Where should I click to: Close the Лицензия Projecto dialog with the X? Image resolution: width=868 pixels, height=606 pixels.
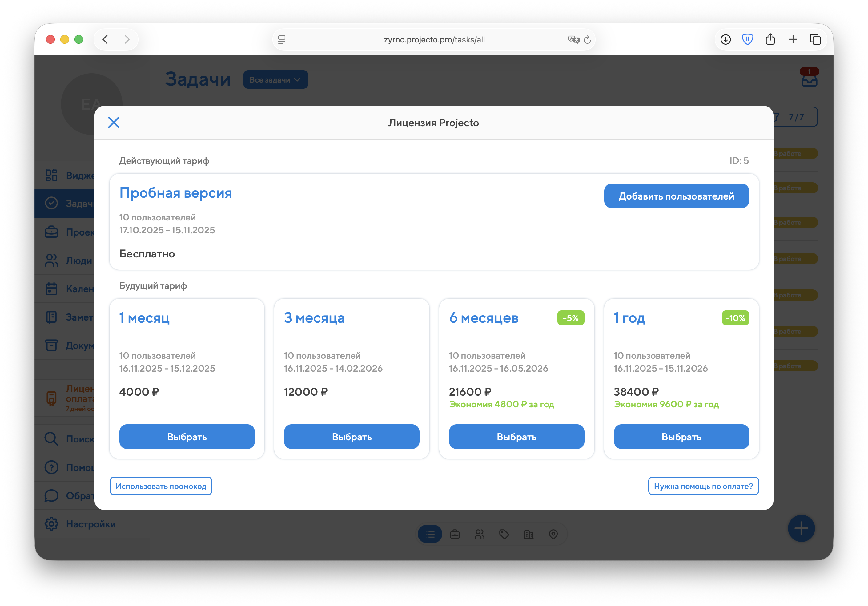point(113,123)
